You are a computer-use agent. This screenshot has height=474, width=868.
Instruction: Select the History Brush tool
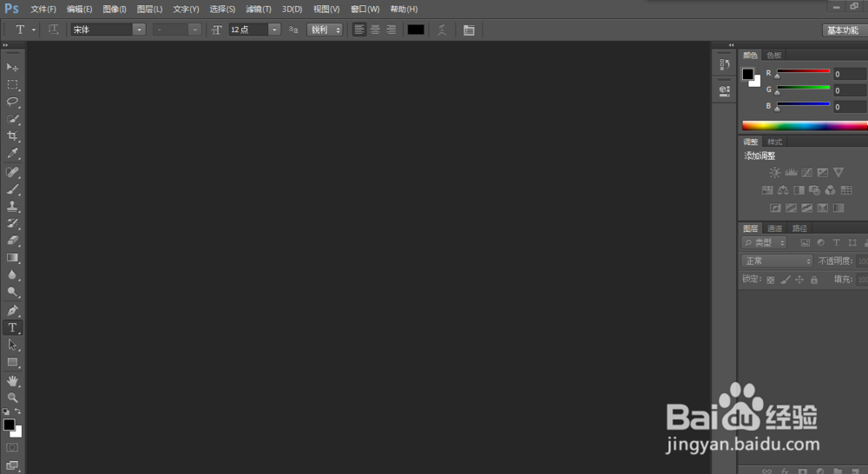tap(12, 224)
